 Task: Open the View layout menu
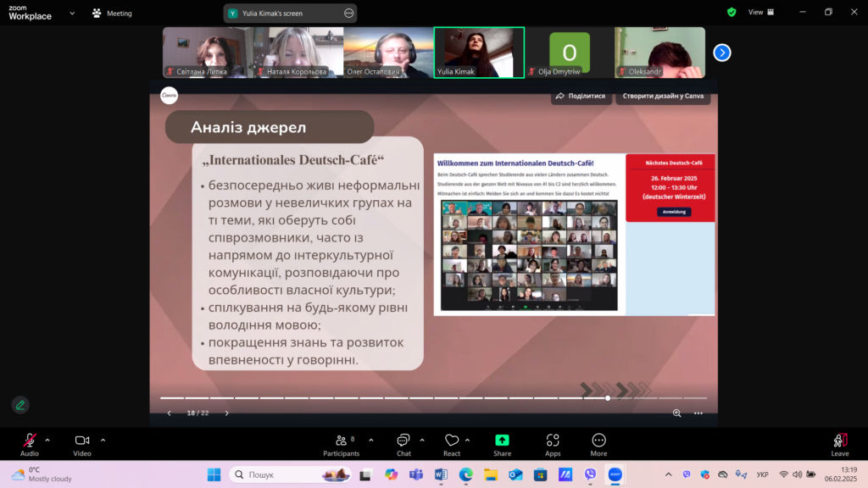pyautogui.click(x=761, y=12)
